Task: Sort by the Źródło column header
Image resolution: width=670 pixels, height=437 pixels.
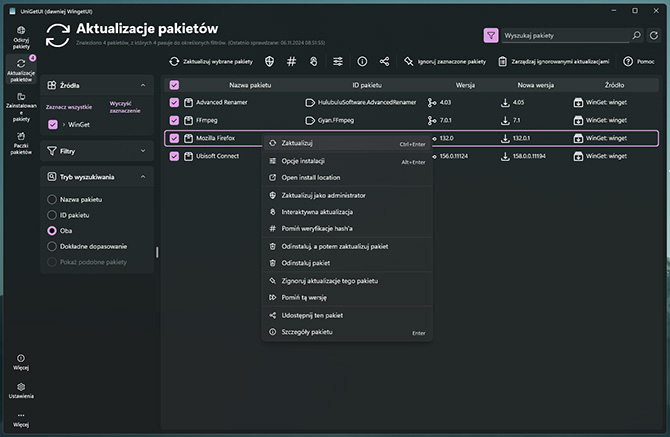Action: click(614, 85)
